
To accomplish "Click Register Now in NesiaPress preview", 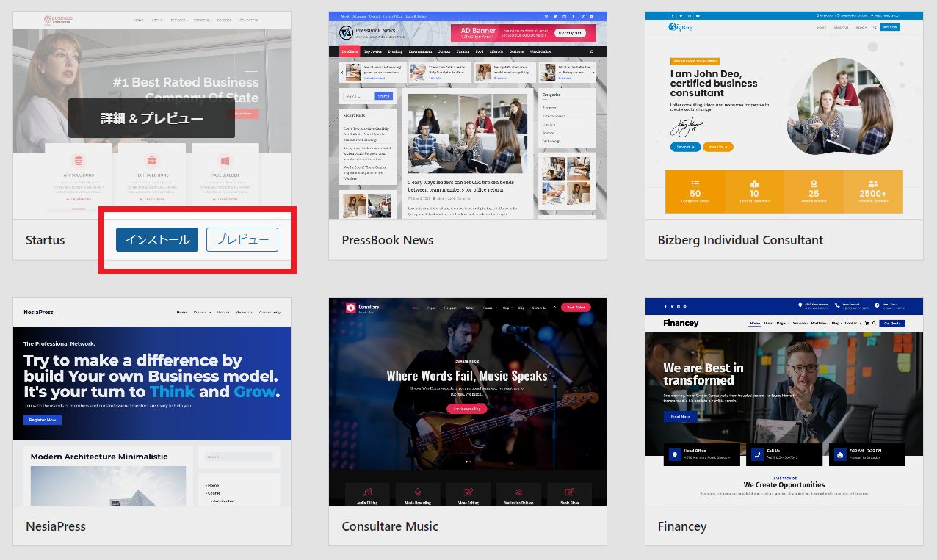I will pos(43,420).
